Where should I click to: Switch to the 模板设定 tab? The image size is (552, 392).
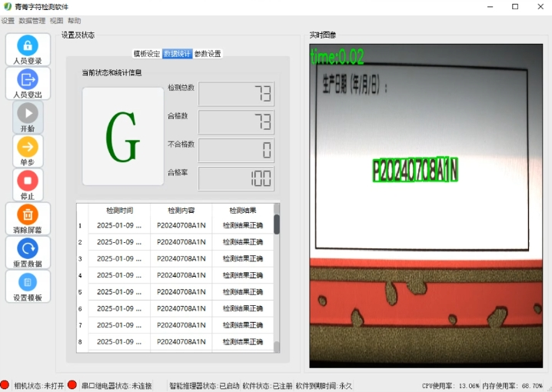(147, 54)
